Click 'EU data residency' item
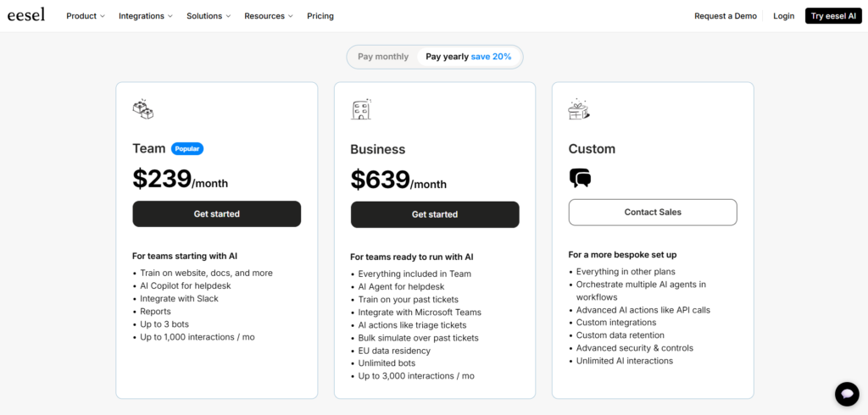This screenshot has height=415, width=868. [394, 351]
